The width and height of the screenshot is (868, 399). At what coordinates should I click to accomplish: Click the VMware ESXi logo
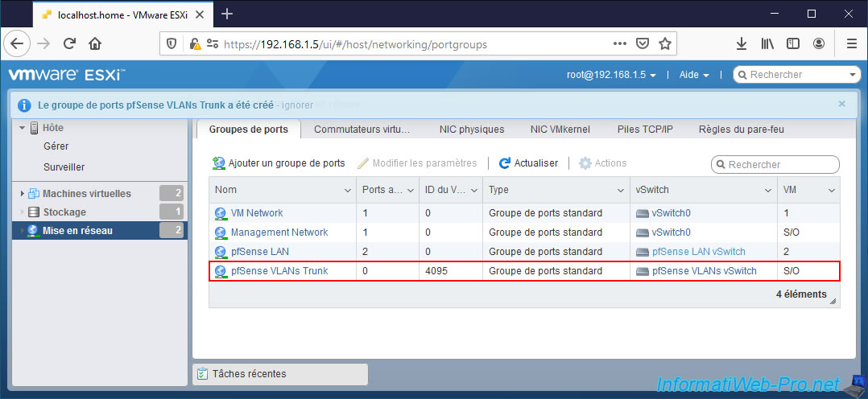coord(67,75)
